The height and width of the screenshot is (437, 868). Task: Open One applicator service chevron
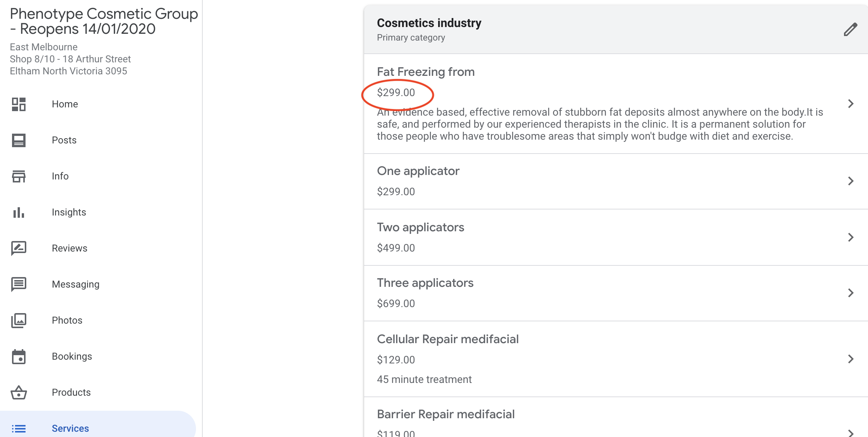coord(850,181)
